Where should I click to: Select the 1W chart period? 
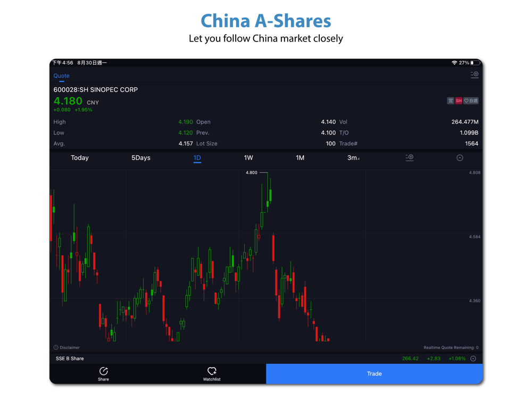(248, 158)
